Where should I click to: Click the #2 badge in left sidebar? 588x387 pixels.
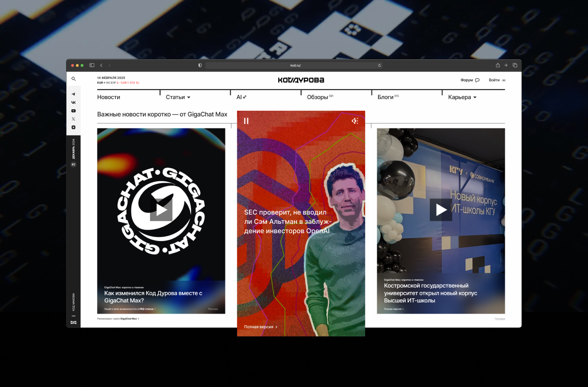click(x=73, y=165)
